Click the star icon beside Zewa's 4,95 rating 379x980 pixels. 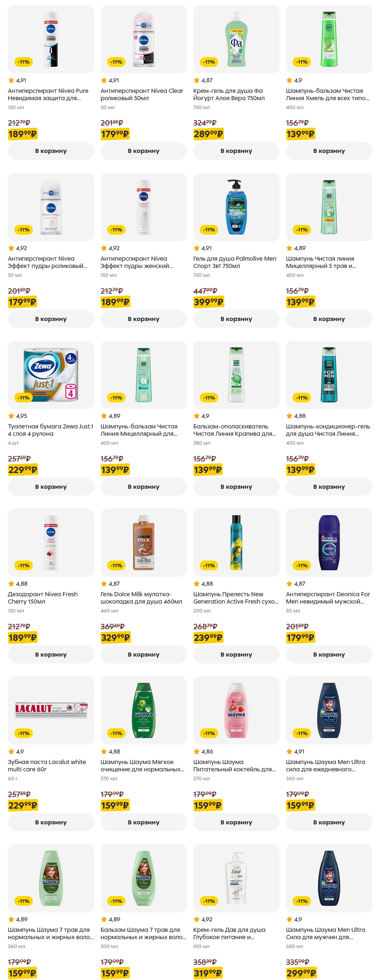click(11, 416)
